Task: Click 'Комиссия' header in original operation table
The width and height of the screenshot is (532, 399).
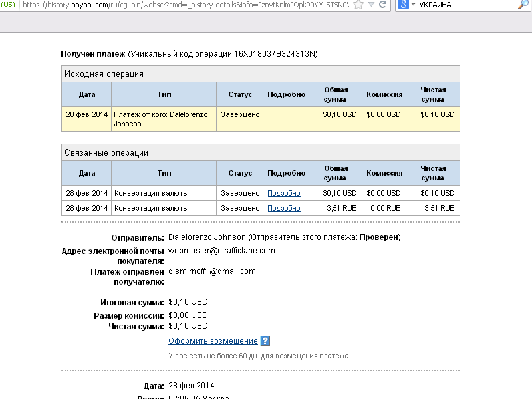Action: 384,94
